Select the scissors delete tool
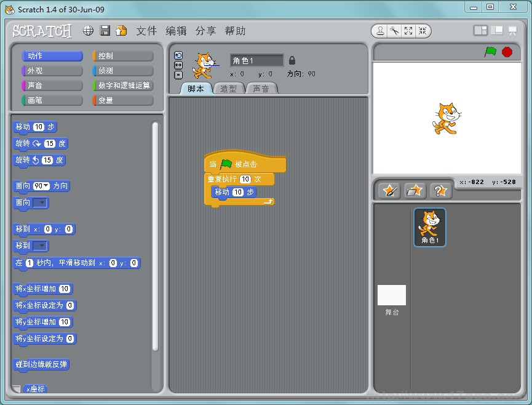The width and height of the screenshot is (532, 405). point(394,31)
